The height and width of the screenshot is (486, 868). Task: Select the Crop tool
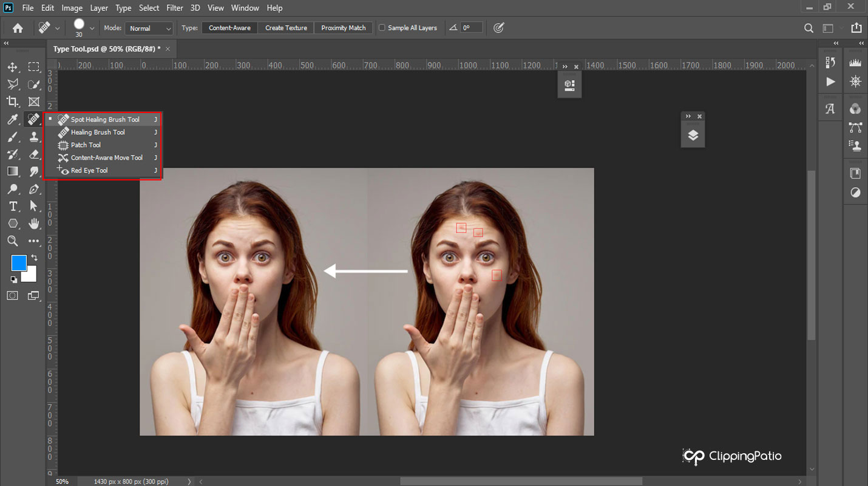pyautogui.click(x=13, y=101)
